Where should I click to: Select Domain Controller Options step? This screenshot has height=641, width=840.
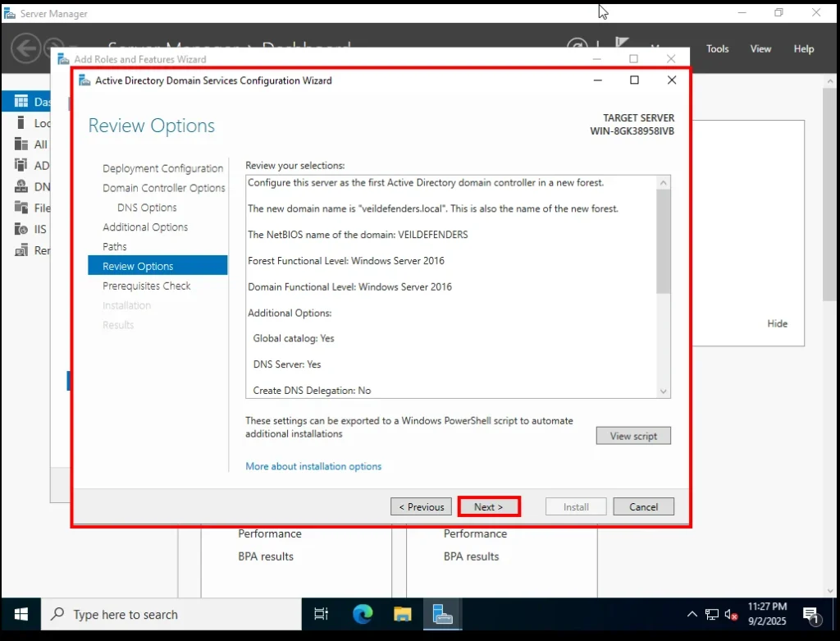click(164, 188)
